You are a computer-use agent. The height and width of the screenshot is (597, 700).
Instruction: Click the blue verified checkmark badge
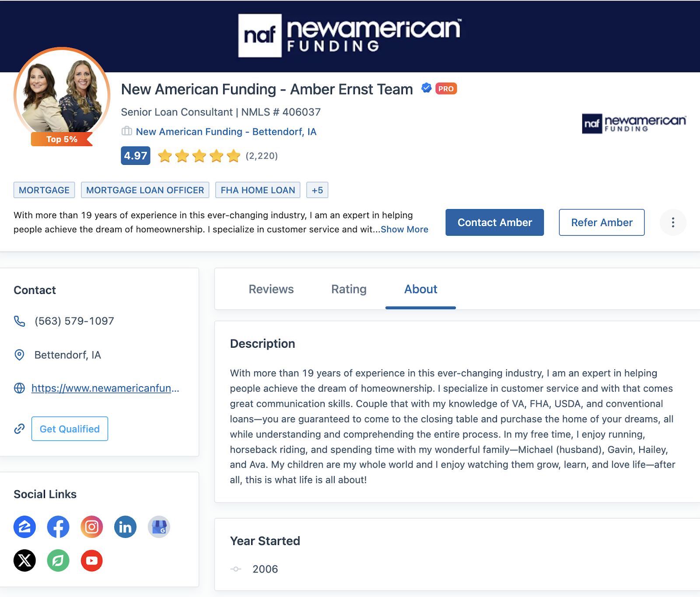pyautogui.click(x=426, y=88)
